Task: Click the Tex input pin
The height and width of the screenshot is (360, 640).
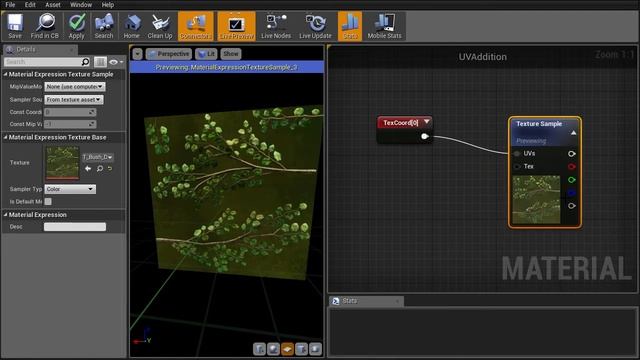Action: tap(517, 167)
